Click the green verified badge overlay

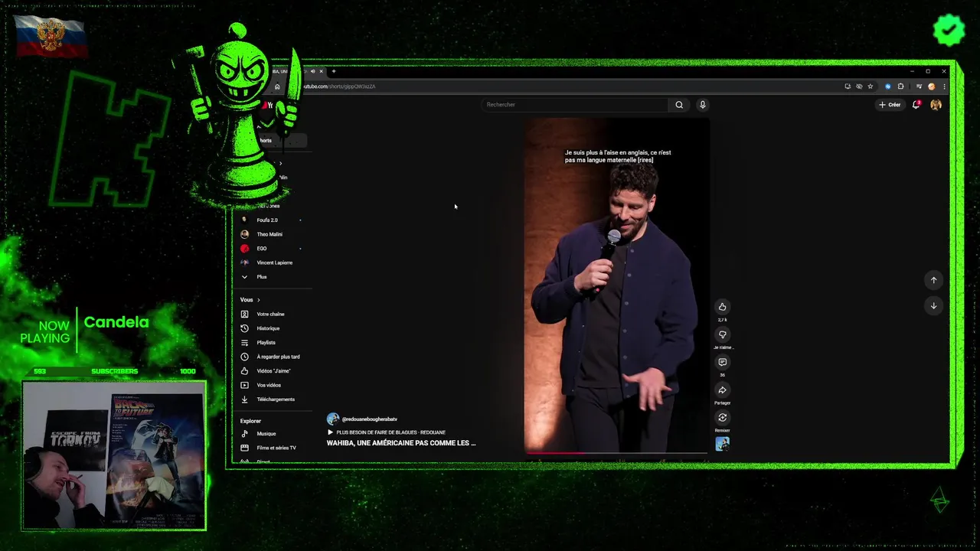(949, 29)
